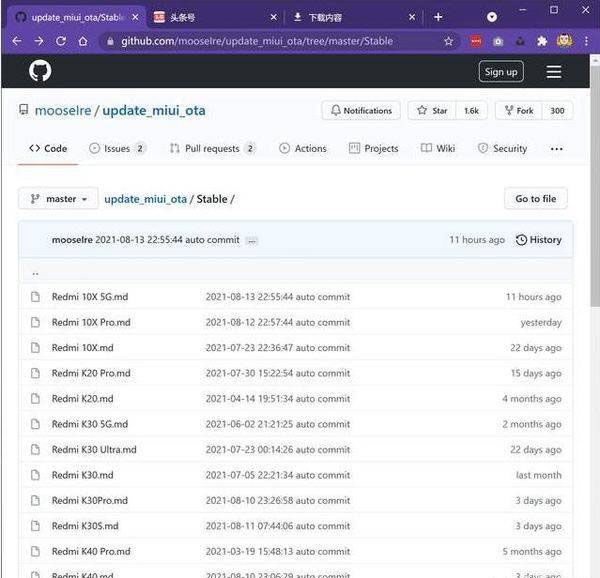This screenshot has height=578, width=600.
Task: Enable Notifications for this repository
Action: 361,111
